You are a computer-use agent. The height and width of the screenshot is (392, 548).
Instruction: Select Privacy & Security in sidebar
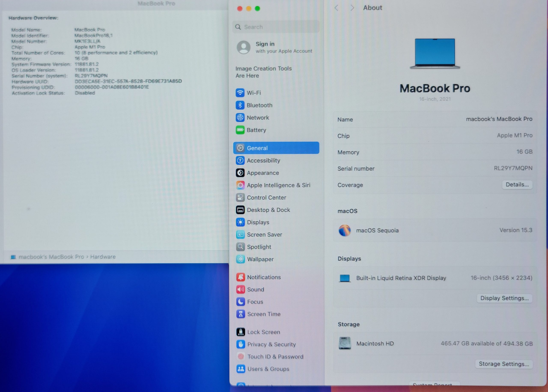pyautogui.click(x=271, y=344)
